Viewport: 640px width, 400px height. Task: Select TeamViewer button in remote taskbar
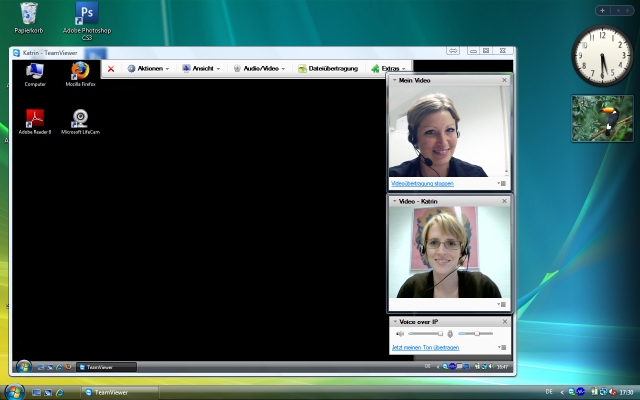coord(107,367)
